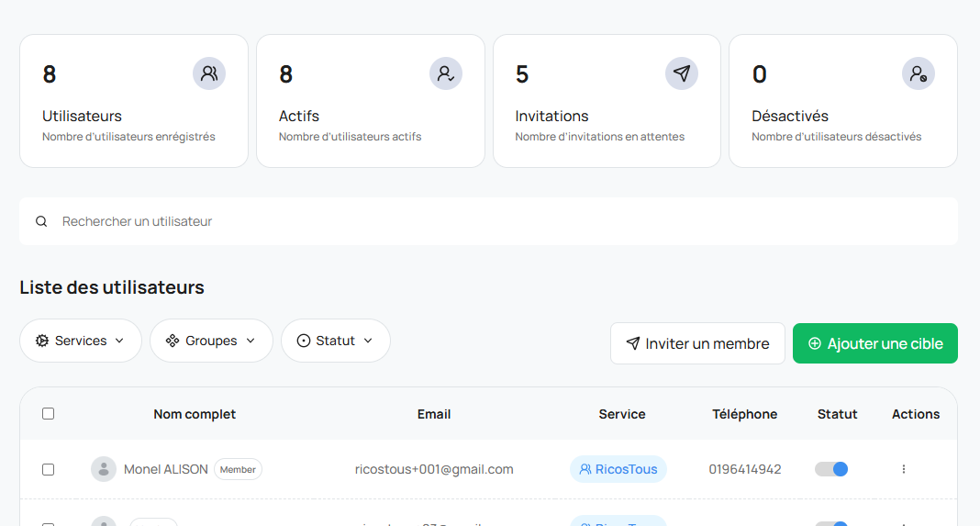The height and width of the screenshot is (526, 980).
Task: Click the users icon on Utilisateurs card
Action: [208, 73]
